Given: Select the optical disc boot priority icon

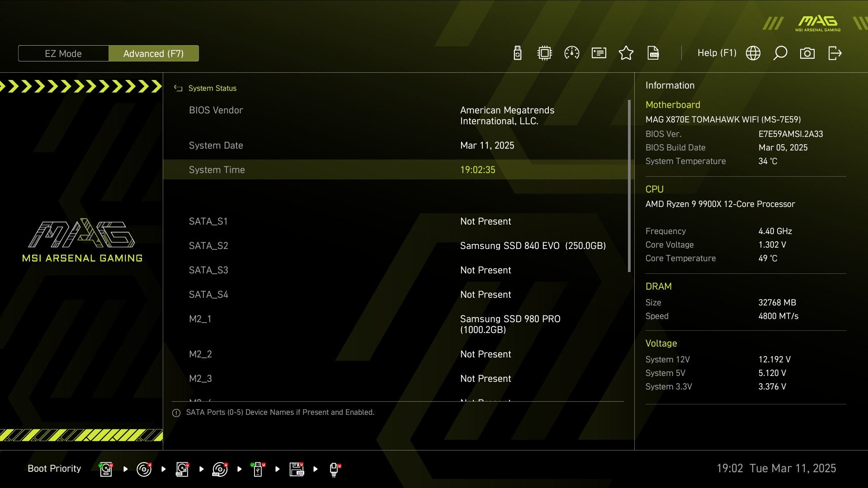Looking at the screenshot, I should pyautogui.click(x=144, y=469).
